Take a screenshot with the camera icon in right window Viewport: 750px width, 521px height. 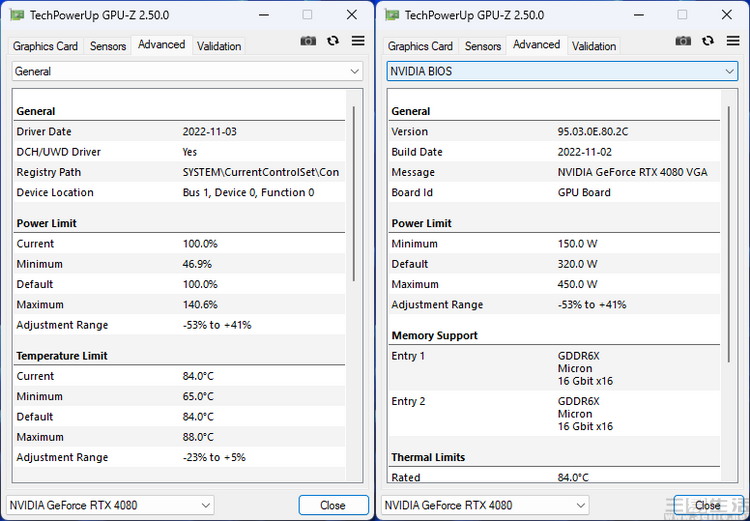(683, 41)
